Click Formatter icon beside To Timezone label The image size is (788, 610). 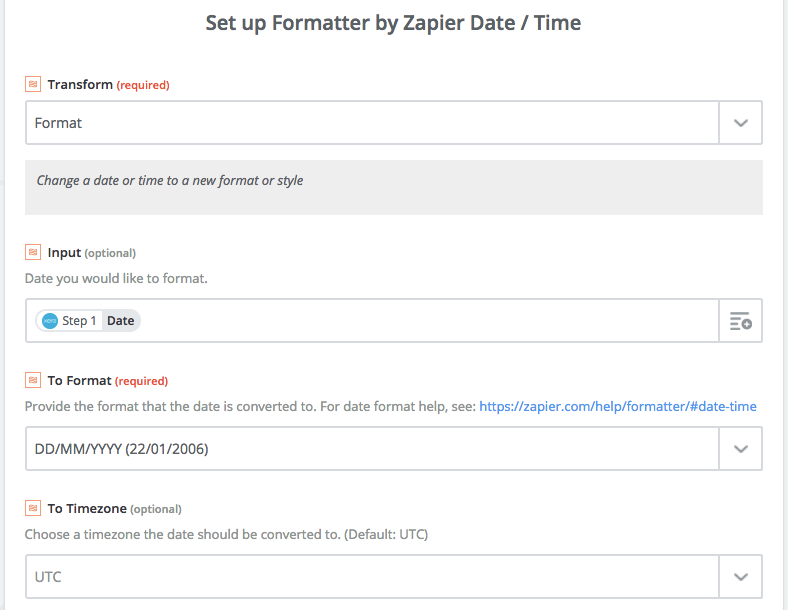point(33,508)
